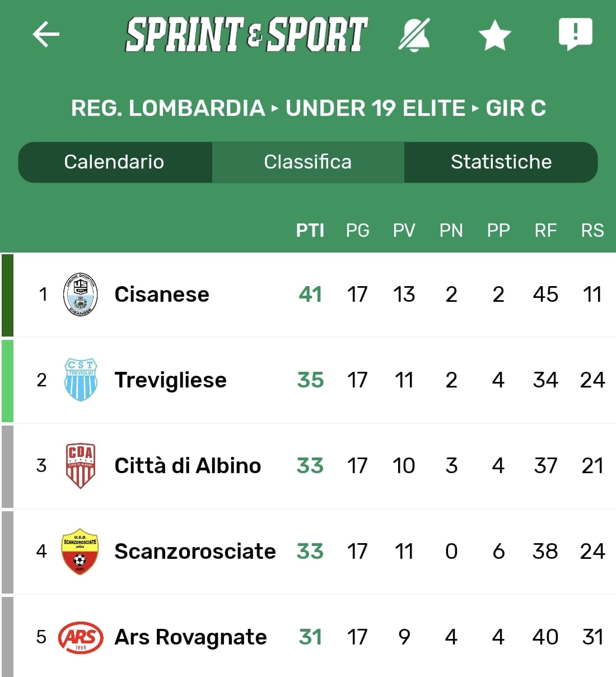
Task: Open the Statistiche tab
Action: tap(501, 162)
